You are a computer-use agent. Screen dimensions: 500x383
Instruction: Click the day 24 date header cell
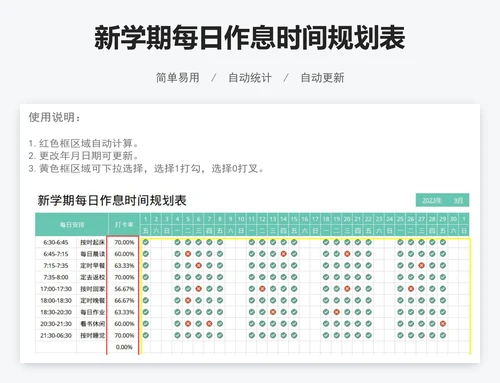pos(390,219)
